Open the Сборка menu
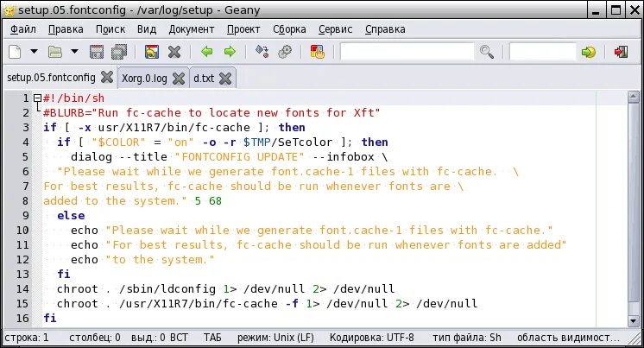This screenshot has width=644, height=348. click(x=289, y=29)
